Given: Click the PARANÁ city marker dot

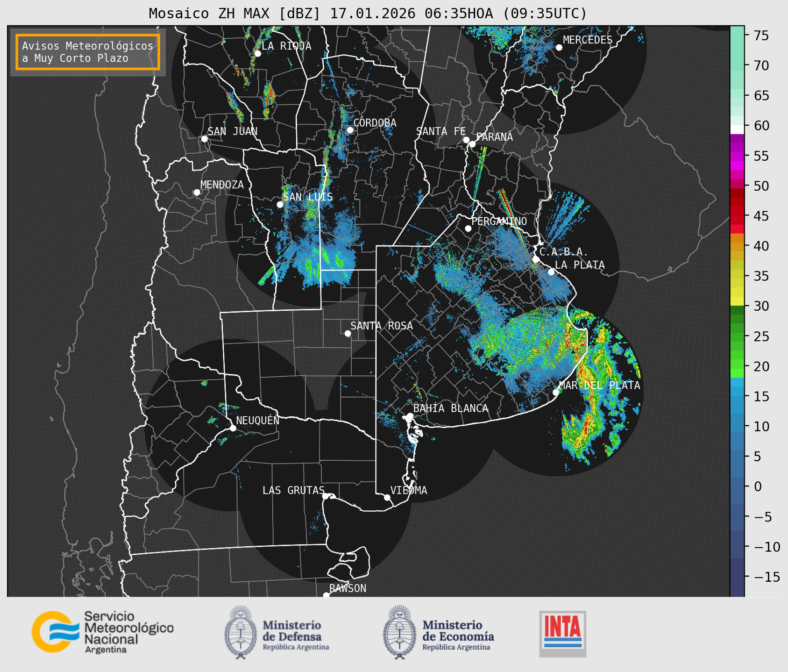Looking at the screenshot, I should tap(472, 144).
